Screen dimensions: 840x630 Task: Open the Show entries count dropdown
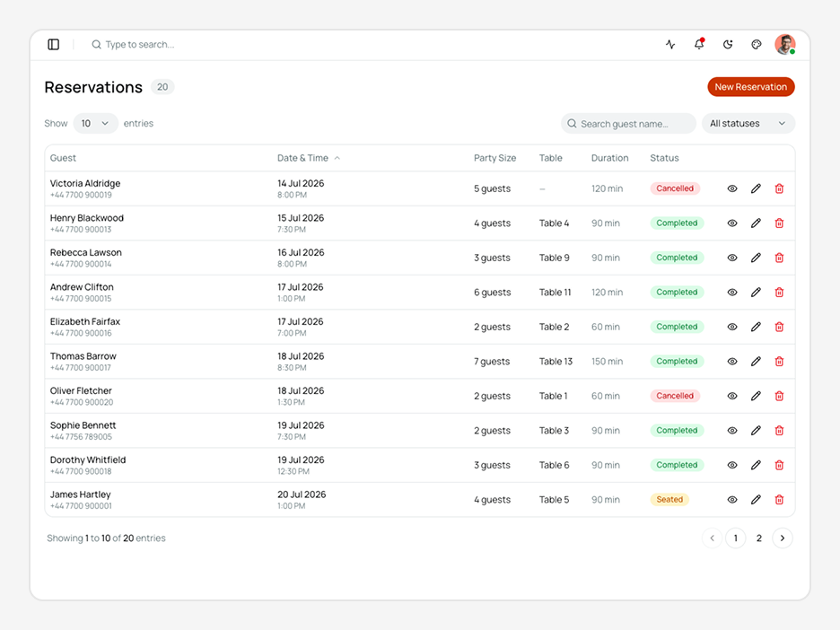pos(95,123)
